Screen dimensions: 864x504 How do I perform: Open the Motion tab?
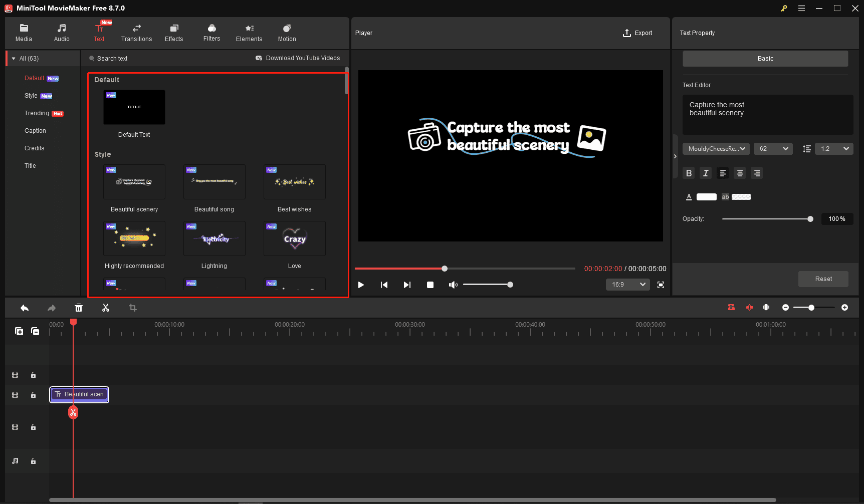click(x=287, y=33)
